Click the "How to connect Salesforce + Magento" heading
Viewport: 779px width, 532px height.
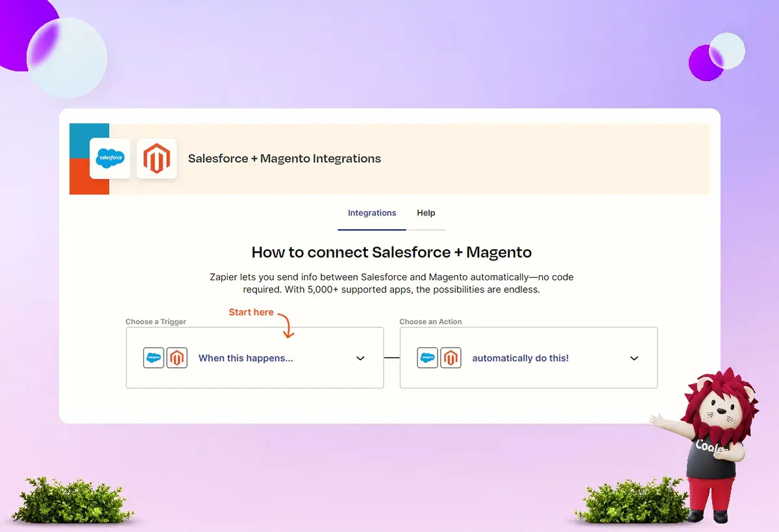coord(391,252)
